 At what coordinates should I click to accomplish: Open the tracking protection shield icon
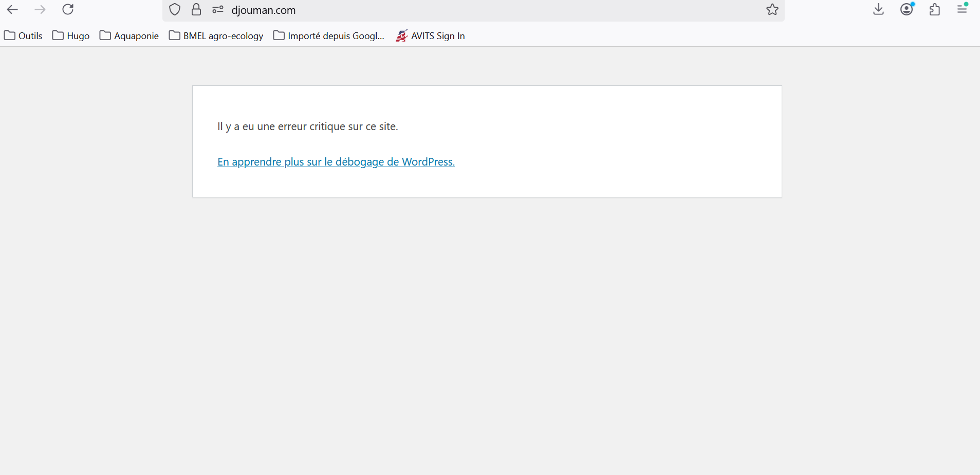(x=175, y=10)
